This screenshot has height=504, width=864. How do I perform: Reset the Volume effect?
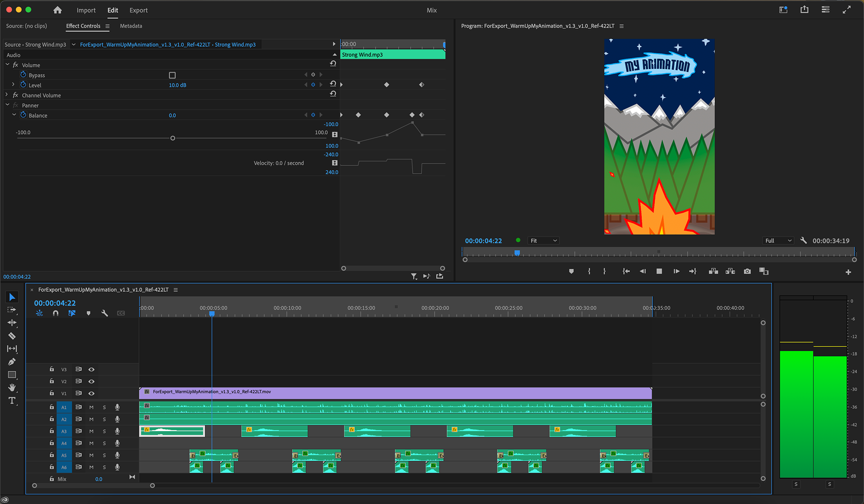(x=333, y=64)
